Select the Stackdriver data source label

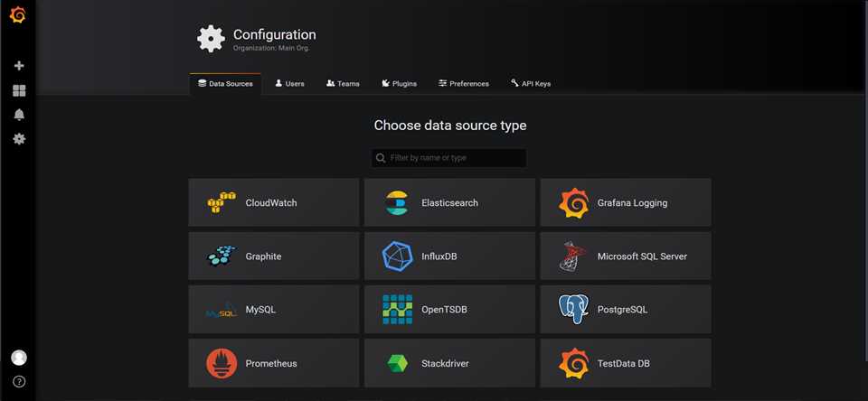point(445,363)
